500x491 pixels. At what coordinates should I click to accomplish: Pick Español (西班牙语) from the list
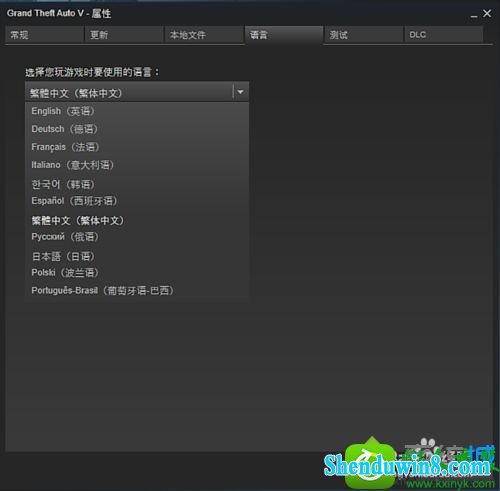pos(137,201)
